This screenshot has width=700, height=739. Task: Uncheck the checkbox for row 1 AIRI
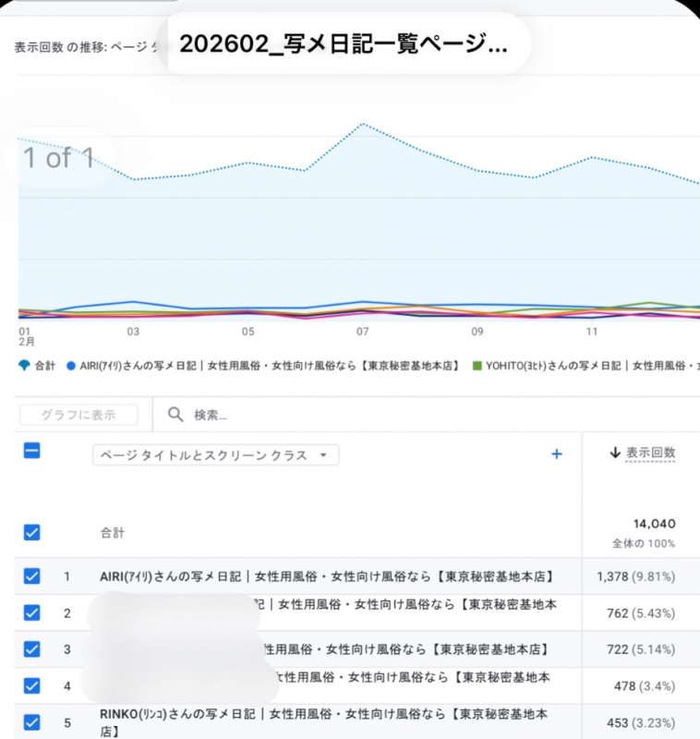coord(31,576)
